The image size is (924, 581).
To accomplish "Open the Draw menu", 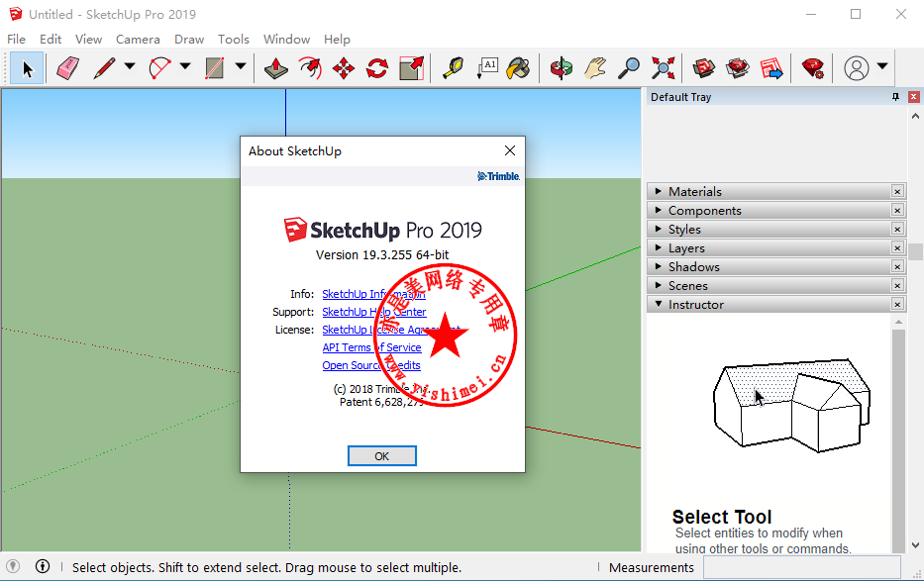I will point(189,39).
